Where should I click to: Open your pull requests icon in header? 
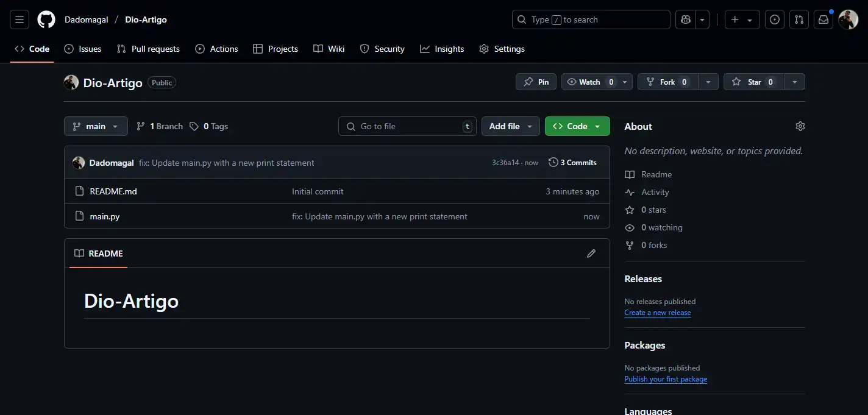pos(799,20)
